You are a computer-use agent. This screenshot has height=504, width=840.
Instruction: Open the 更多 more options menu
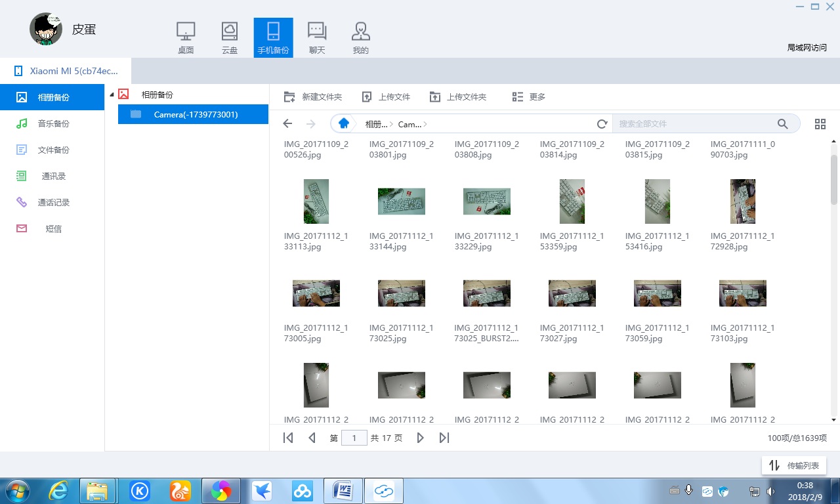(529, 97)
